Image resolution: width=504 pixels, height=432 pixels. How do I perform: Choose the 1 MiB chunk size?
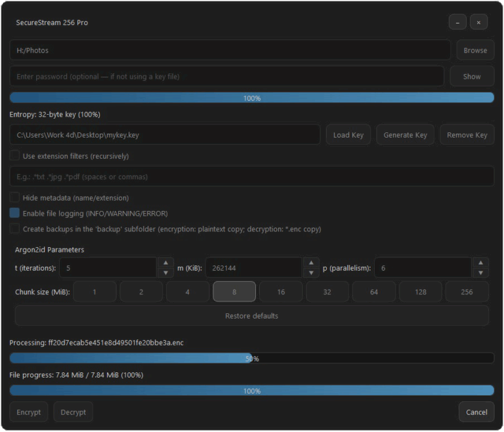pos(94,292)
